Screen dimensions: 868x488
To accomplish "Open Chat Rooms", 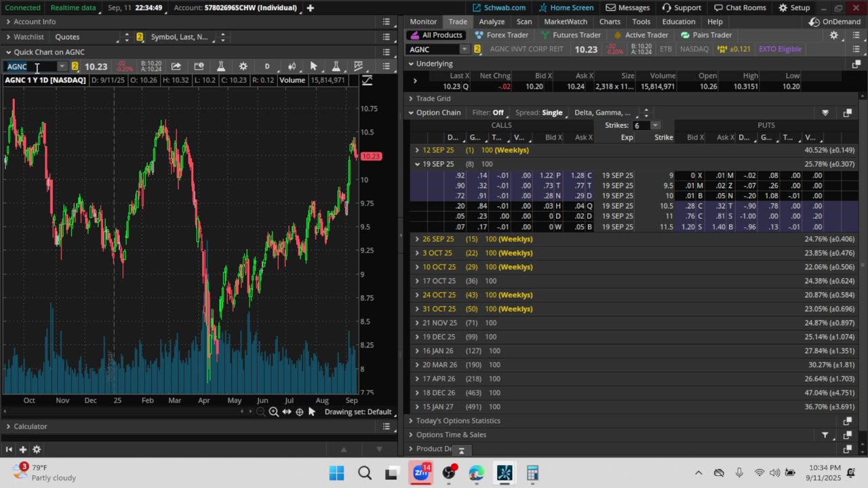I will (741, 7).
